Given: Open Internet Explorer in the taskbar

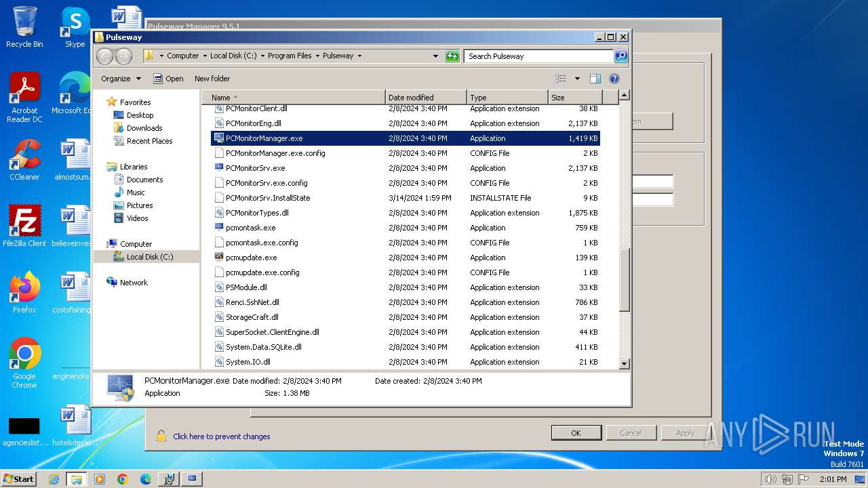Looking at the screenshot, I should pos(54,479).
